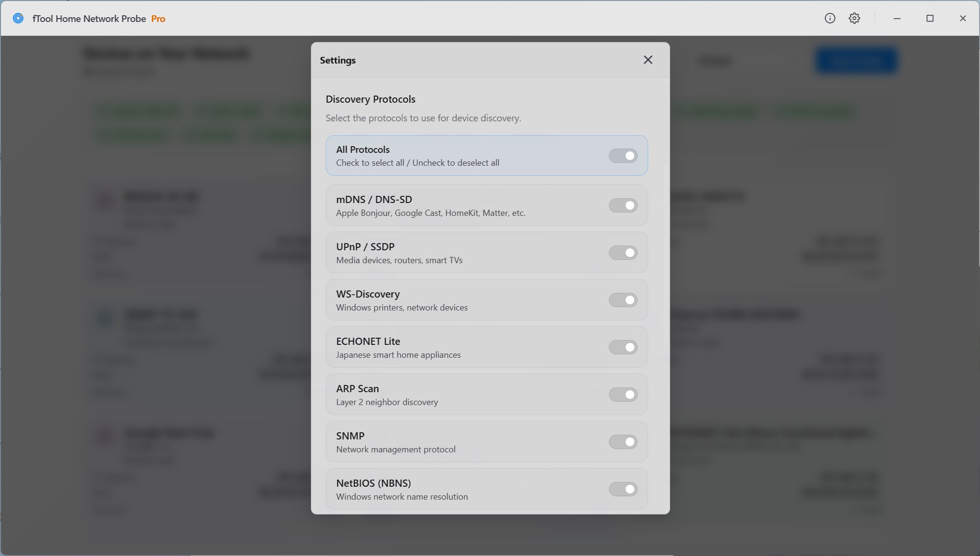
Task: Open the info icon in title bar
Action: pyautogui.click(x=830, y=18)
